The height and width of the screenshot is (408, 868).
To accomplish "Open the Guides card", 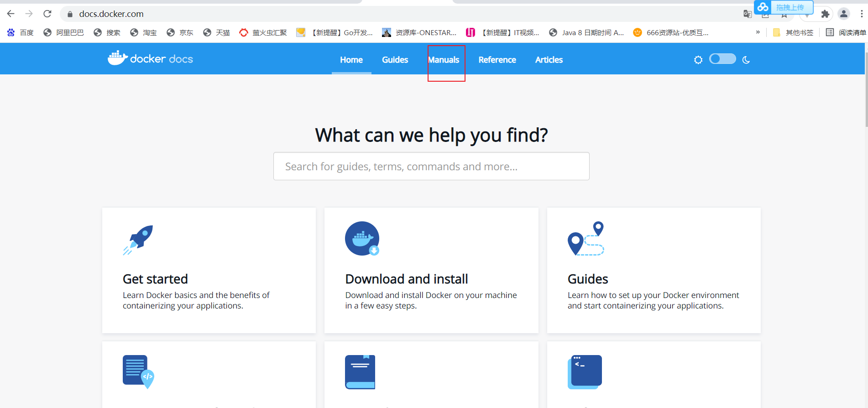I will coord(654,270).
